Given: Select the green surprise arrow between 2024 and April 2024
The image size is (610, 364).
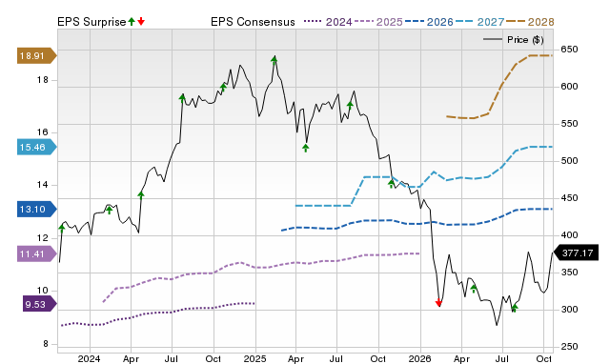Looking at the screenshot, I should click(x=110, y=210).
